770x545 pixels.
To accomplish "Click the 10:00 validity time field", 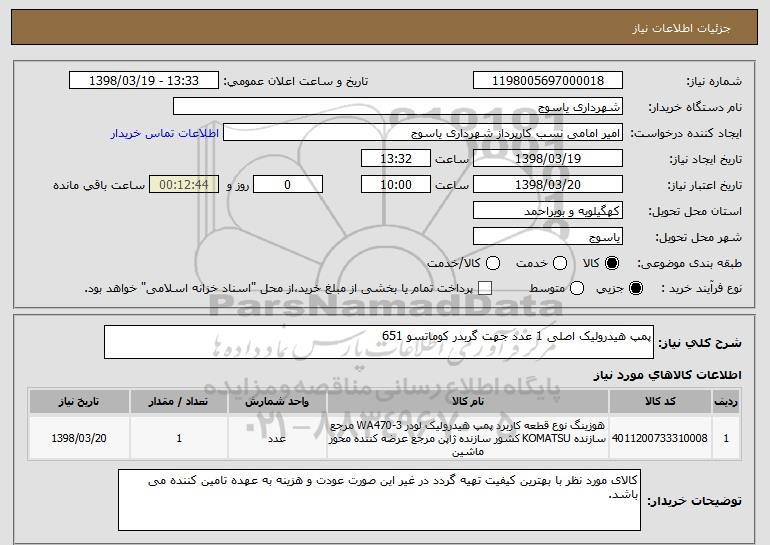I will [396, 185].
